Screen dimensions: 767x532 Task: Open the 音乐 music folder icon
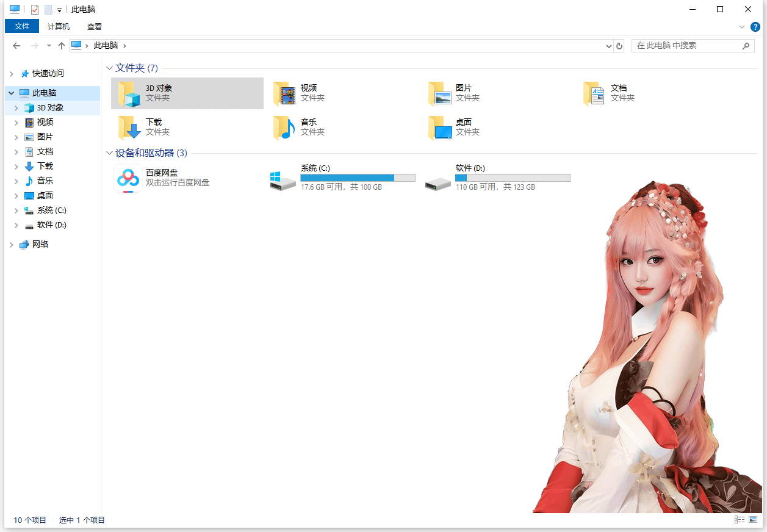[x=284, y=127]
